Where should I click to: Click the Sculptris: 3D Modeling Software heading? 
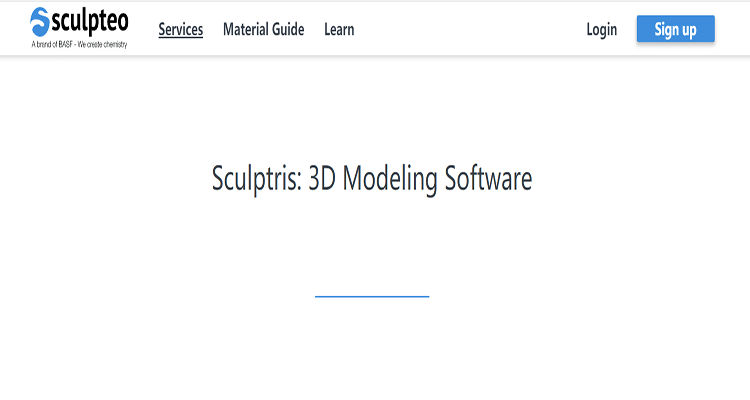[x=372, y=178]
